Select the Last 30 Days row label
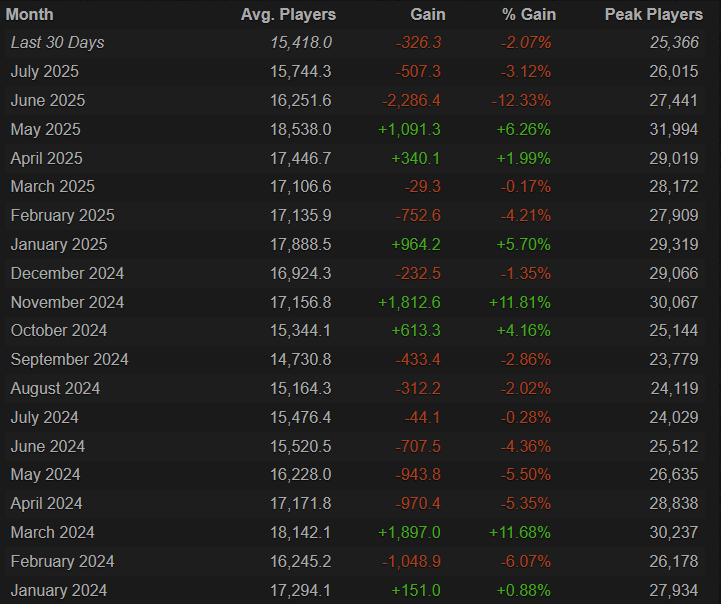The image size is (721, 604). point(57,43)
